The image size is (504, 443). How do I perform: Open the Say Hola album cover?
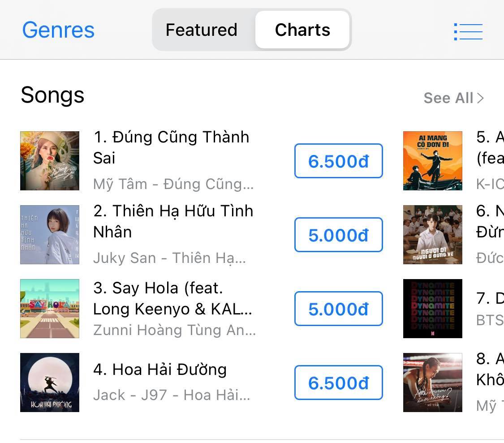click(x=50, y=309)
